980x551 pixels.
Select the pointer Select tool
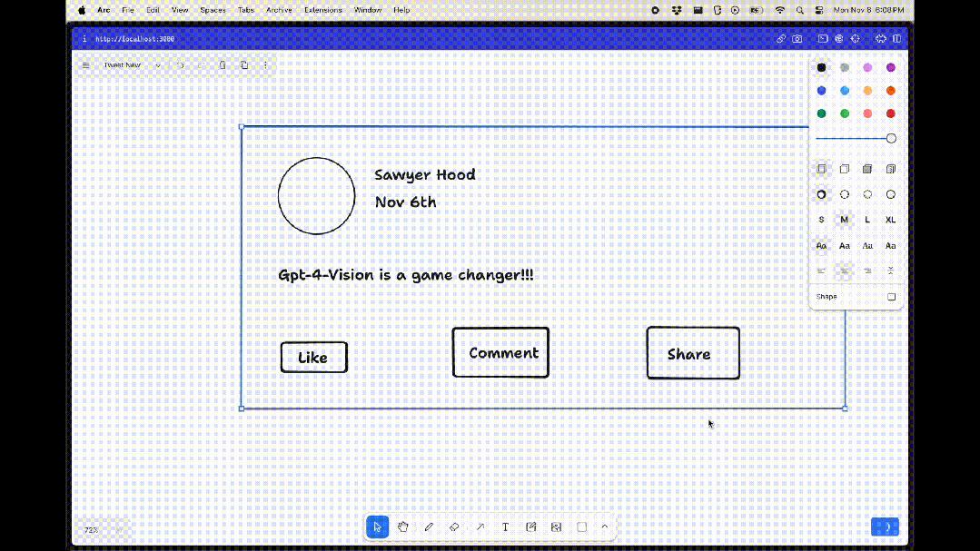(x=378, y=526)
